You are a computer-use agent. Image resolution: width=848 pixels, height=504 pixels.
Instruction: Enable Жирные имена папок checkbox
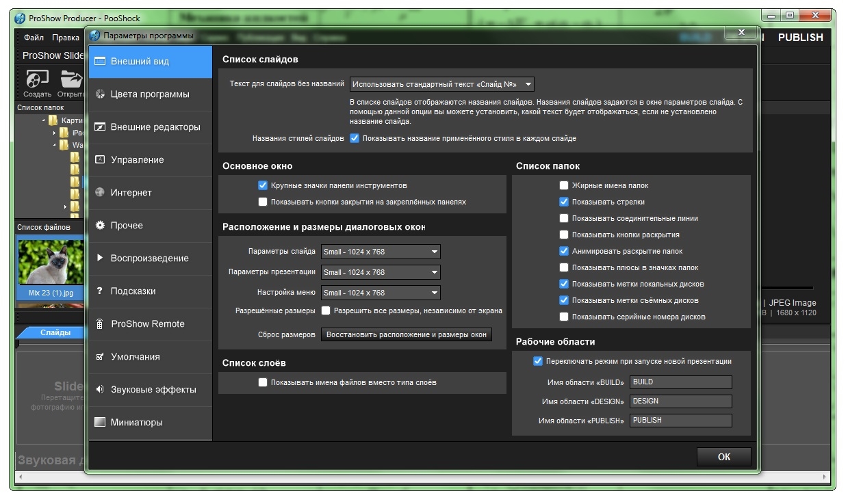click(563, 185)
